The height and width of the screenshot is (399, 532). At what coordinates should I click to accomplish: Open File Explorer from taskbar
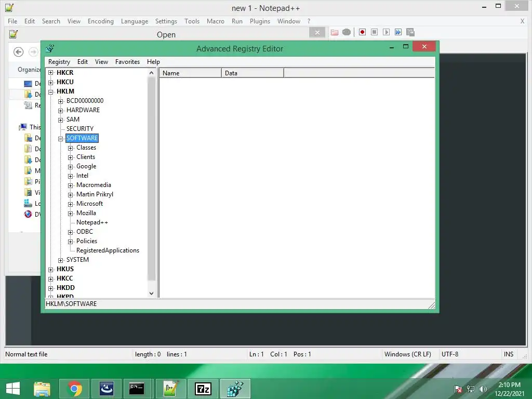pos(42,389)
